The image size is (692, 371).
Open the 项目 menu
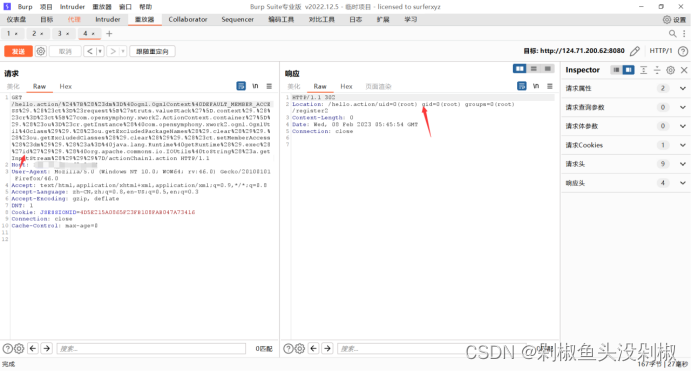point(46,7)
